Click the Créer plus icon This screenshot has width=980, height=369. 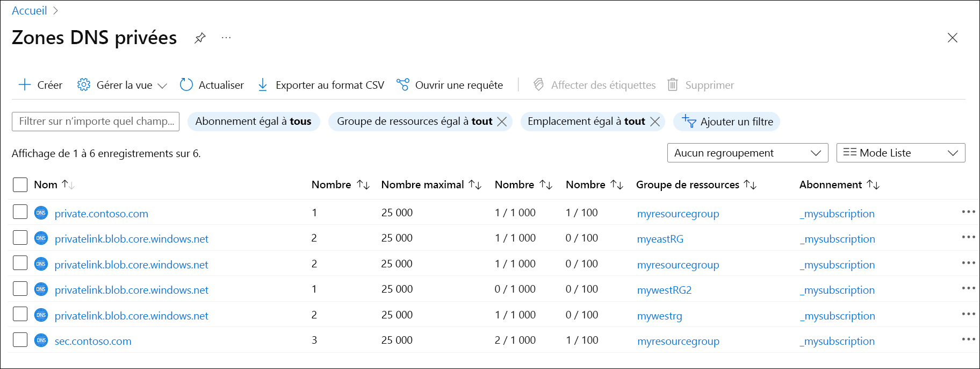[x=25, y=85]
